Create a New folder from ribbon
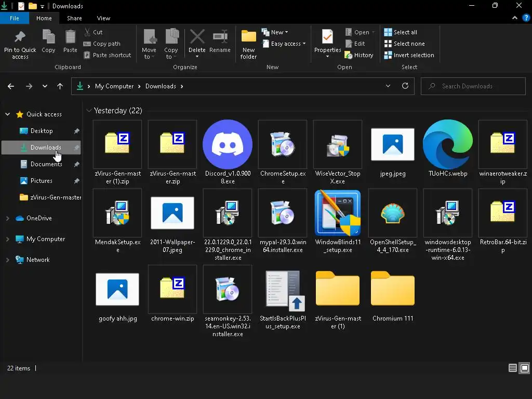Image resolution: width=532 pixels, height=399 pixels. [249, 45]
